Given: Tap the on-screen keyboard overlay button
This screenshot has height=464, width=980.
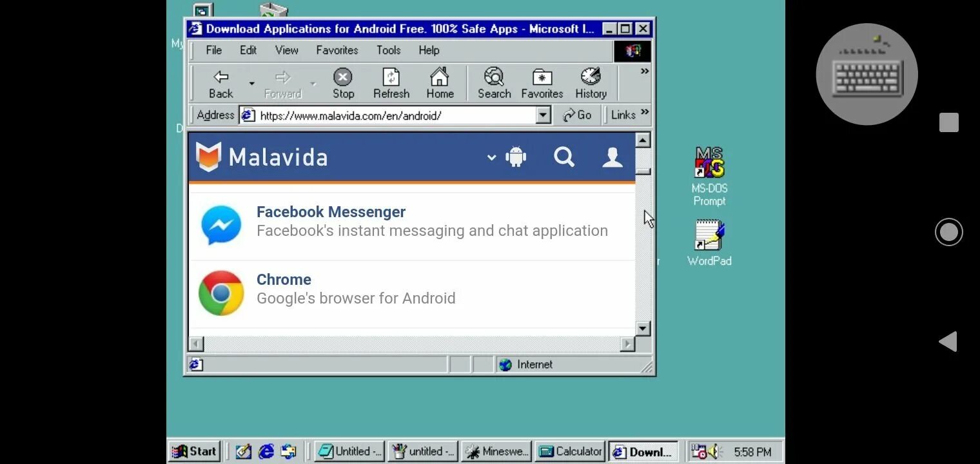Looking at the screenshot, I should point(867,74).
